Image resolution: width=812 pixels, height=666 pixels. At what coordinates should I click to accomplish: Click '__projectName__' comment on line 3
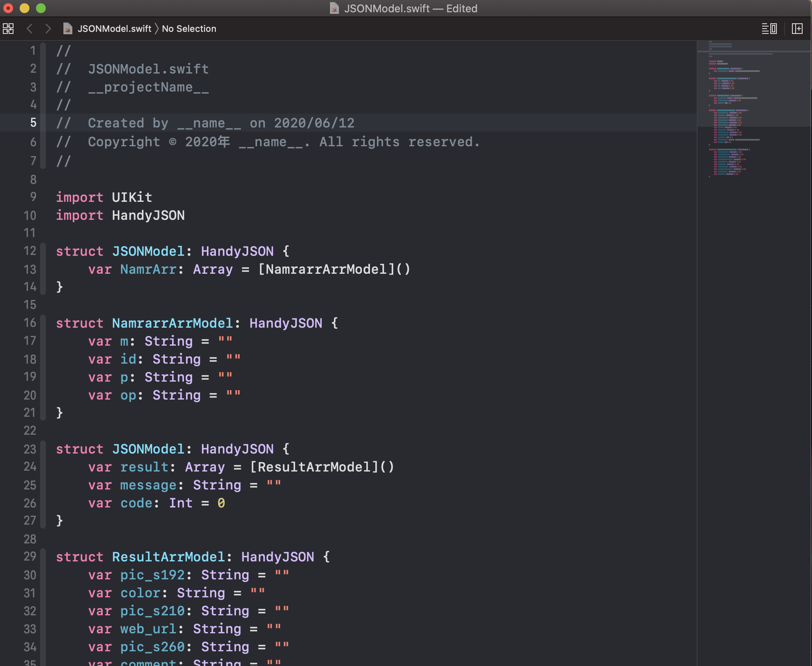point(148,87)
